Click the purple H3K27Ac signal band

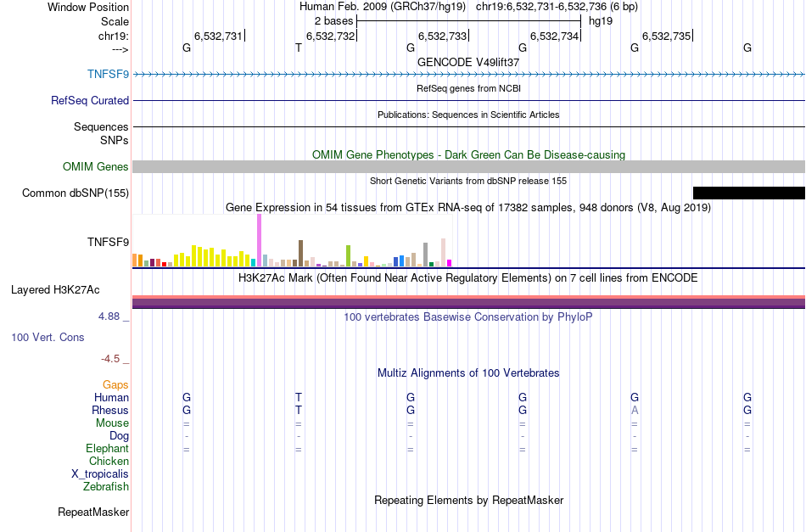click(x=469, y=303)
